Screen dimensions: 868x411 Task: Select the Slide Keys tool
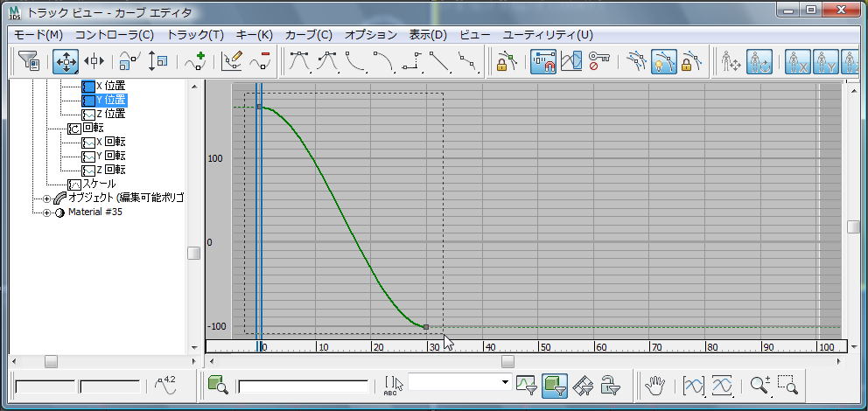(x=94, y=61)
